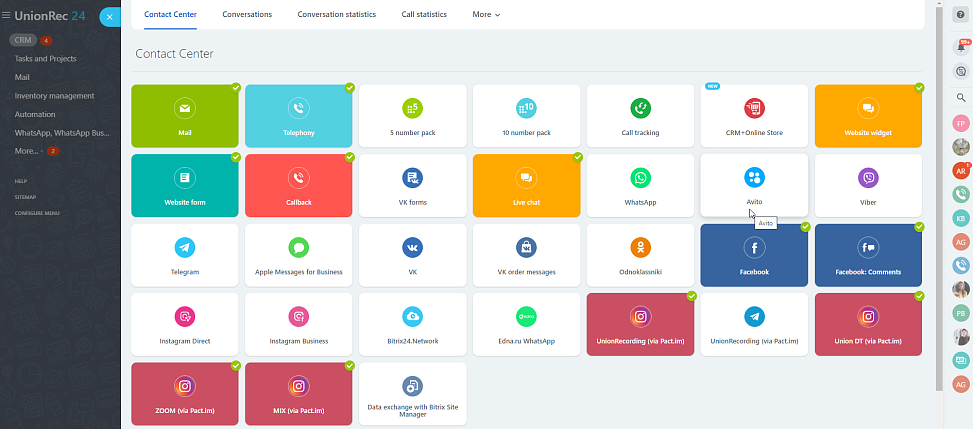The width and height of the screenshot is (973, 429).
Task: Open the Avito channel tile
Action: pyautogui.click(x=754, y=186)
